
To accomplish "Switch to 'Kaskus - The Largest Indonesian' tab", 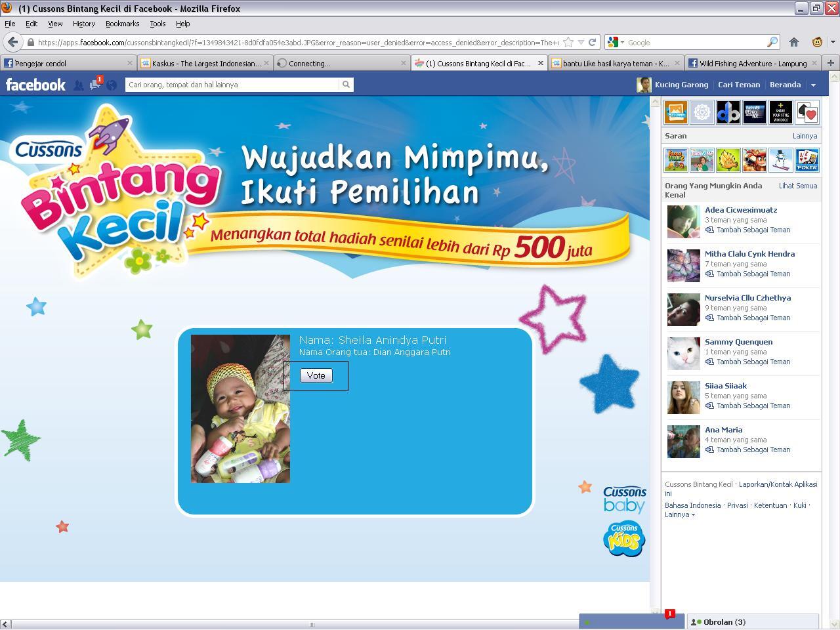I will [205, 64].
